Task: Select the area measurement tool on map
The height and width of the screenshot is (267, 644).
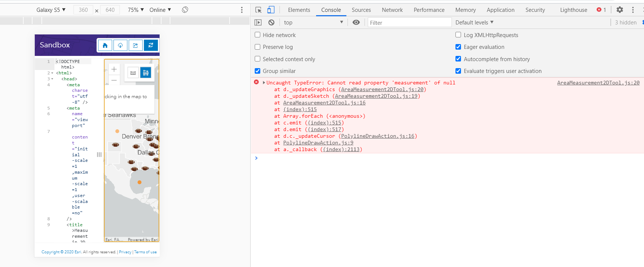Action: point(146,73)
